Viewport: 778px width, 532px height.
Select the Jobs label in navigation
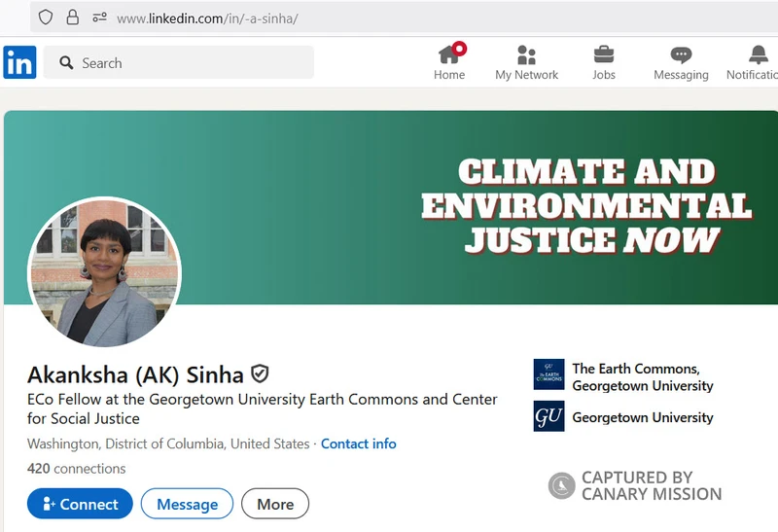click(x=604, y=75)
